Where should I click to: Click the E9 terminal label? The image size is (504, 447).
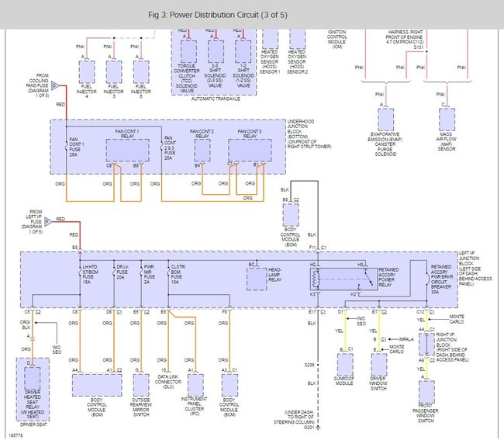point(74,248)
